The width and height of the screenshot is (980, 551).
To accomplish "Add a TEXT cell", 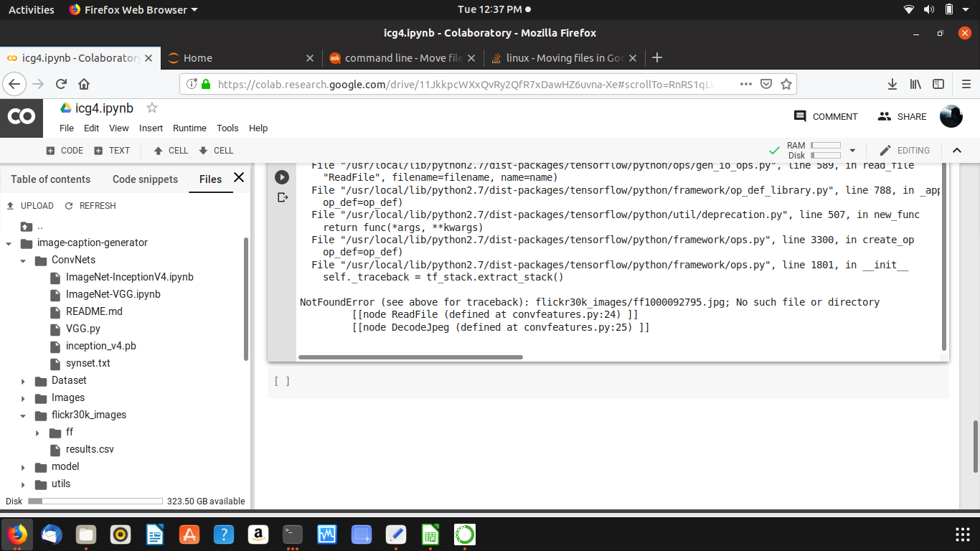I will pyautogui.click(x=112, y=151).
